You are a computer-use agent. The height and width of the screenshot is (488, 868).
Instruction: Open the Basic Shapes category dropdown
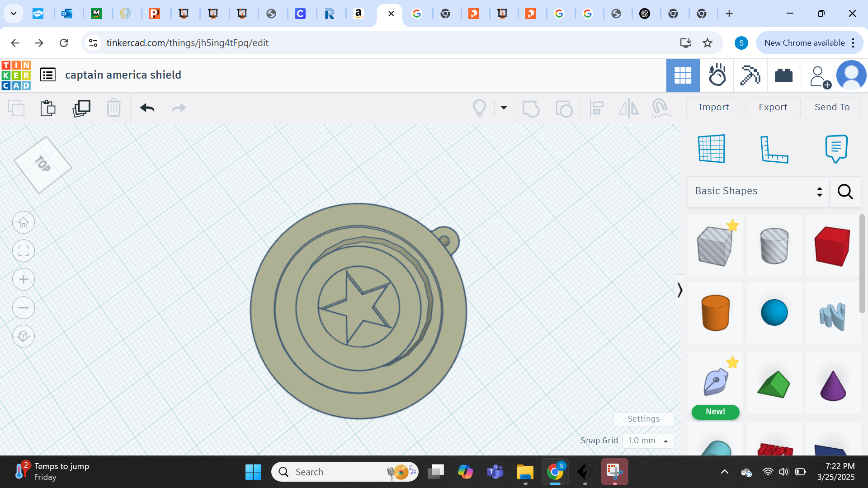tap(758, 192)
